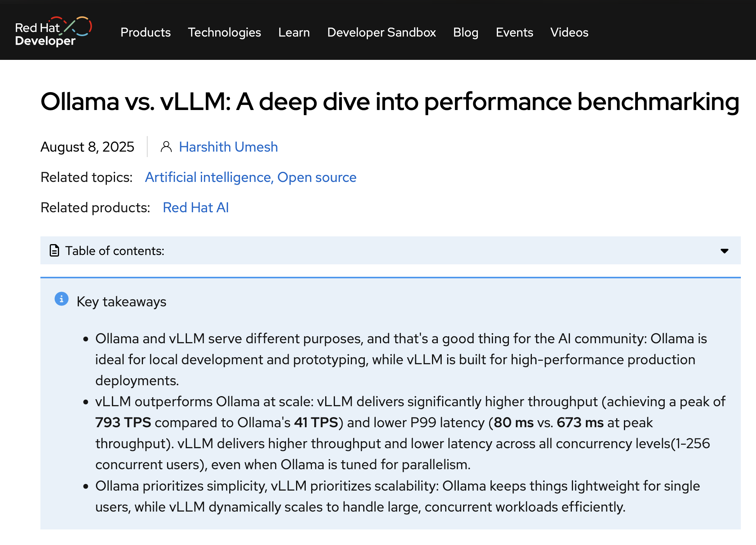Screen dimensions: 756x545
Task: Navigate to the Blog section
Action: pos(465,32)
